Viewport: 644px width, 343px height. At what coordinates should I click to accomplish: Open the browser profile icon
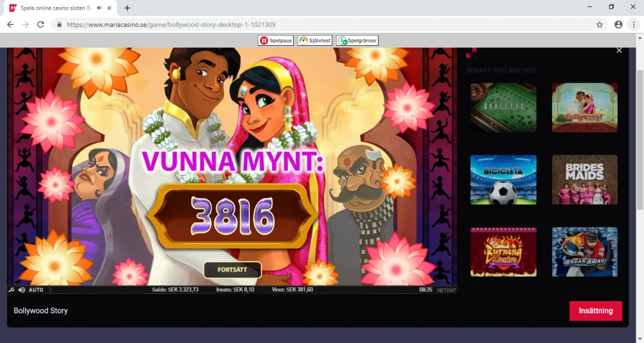618,24
